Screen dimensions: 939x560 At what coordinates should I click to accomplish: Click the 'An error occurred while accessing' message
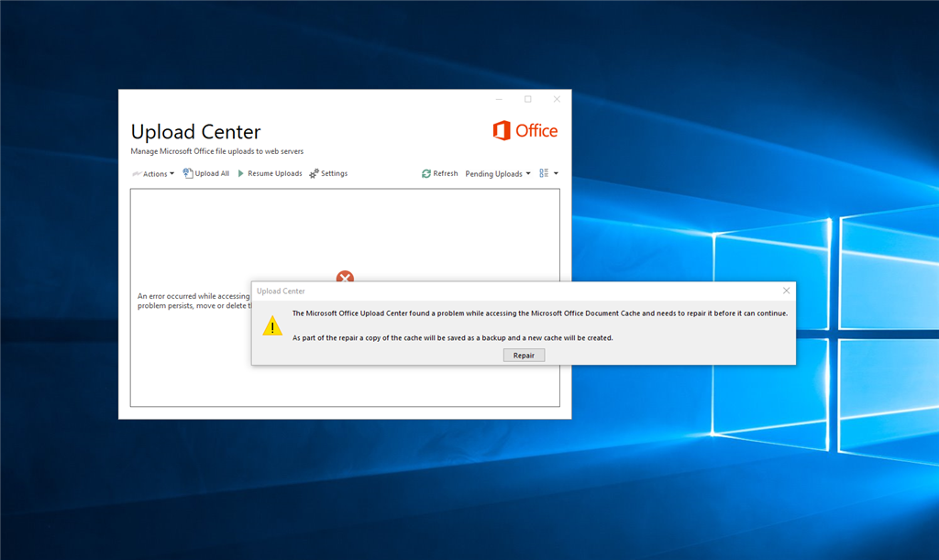[x=194, y=301]
